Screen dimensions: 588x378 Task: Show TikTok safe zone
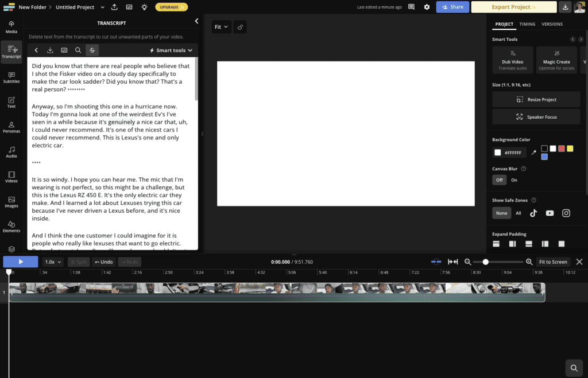(x=533, y=213)
